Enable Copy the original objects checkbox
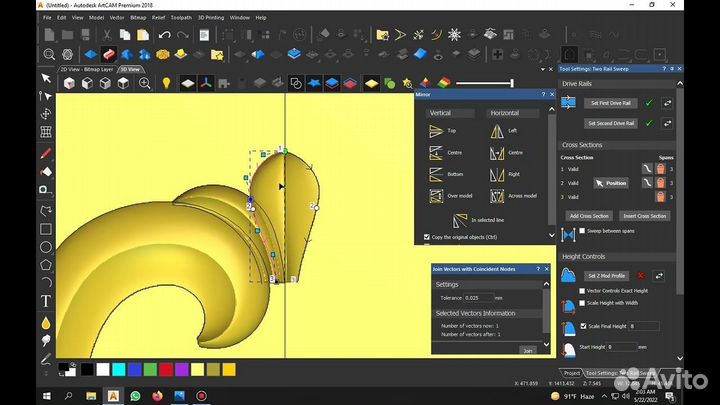720x405 pixels. (427, 237)
